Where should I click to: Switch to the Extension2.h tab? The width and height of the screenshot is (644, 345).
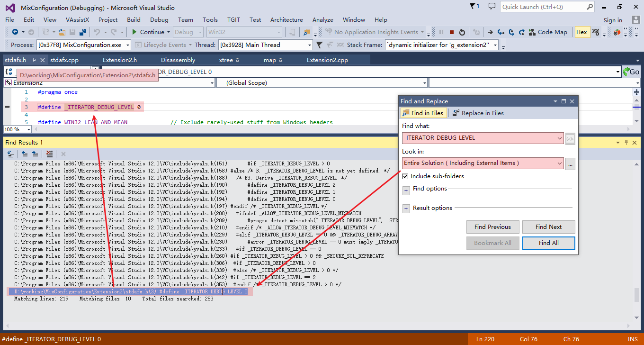120,60
